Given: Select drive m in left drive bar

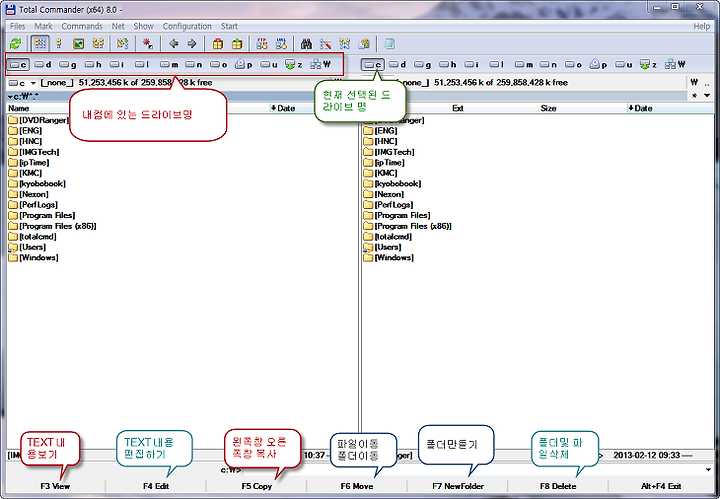Looking at the screenshot, I should coord(169,65).
